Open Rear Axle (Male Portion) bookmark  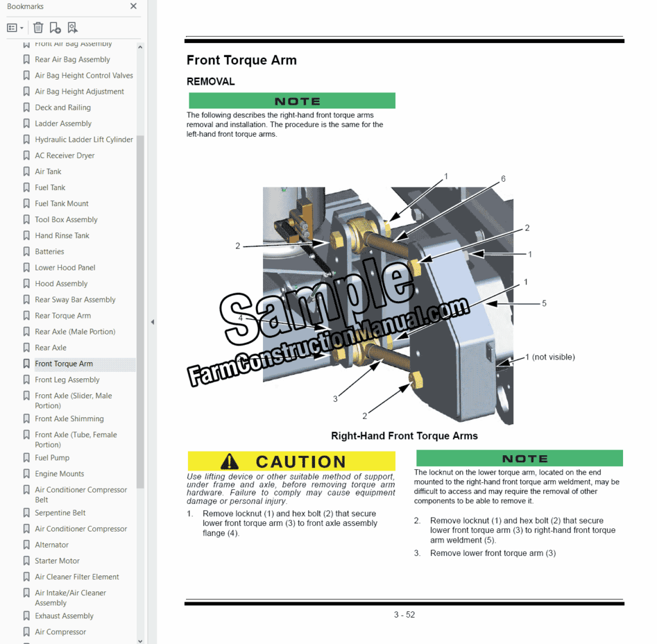tap(75, 332)
